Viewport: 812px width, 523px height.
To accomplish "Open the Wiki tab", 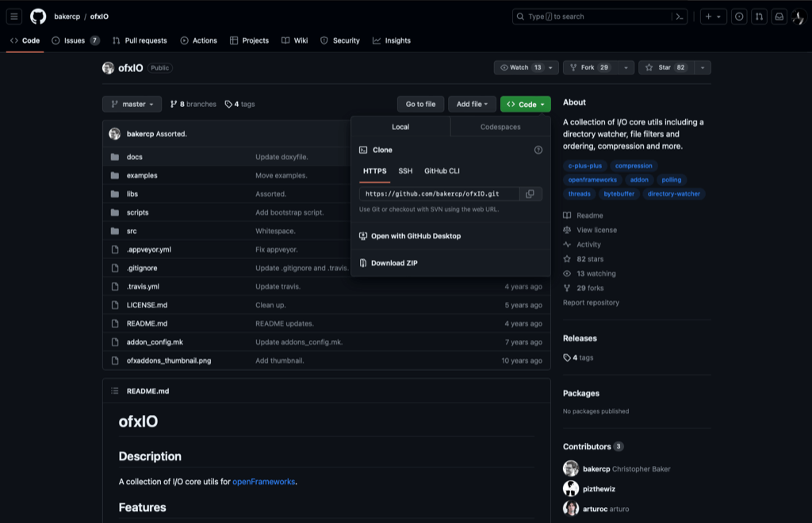I will pyautogui.click(x=295, y=40).
